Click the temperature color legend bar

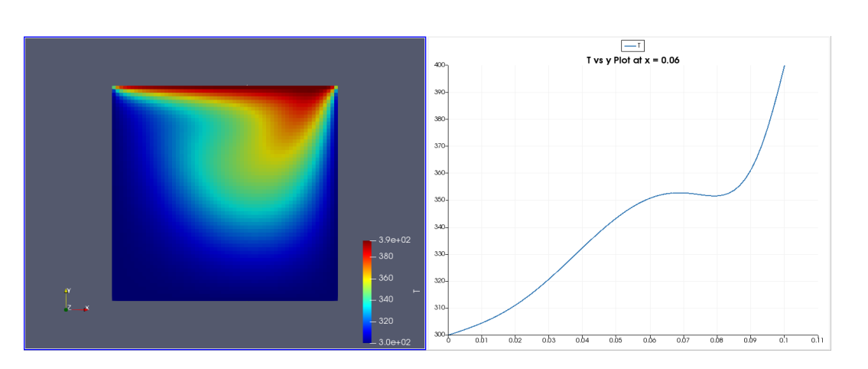click(x=367, y=291)
